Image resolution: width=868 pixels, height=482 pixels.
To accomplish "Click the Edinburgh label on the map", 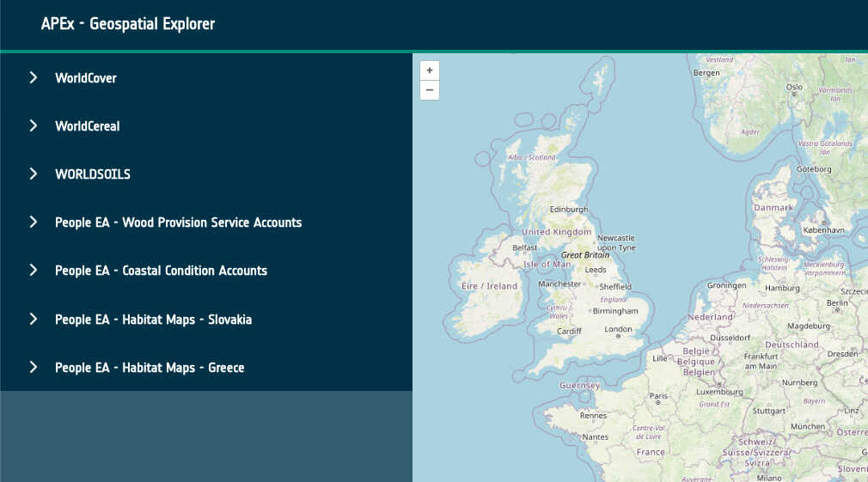I will [x=569, y=210].
